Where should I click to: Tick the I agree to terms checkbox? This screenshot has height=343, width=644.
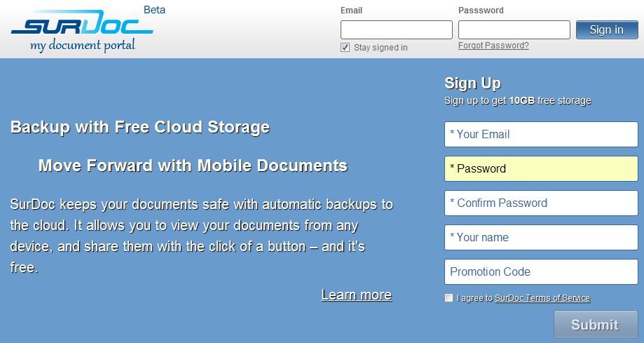click(x=449, y=298)
